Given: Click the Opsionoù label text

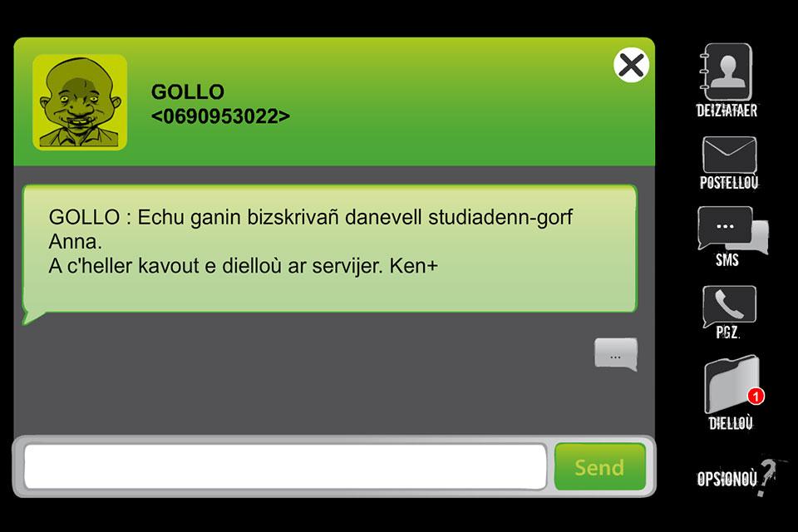Looking at the screenshot, I should pos(727,479).
